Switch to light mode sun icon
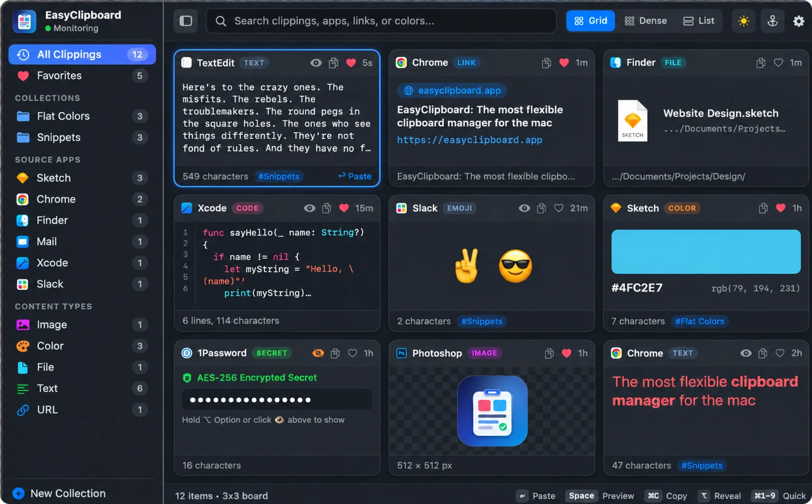This screenshot has width=812, height=504. point(743,21)
